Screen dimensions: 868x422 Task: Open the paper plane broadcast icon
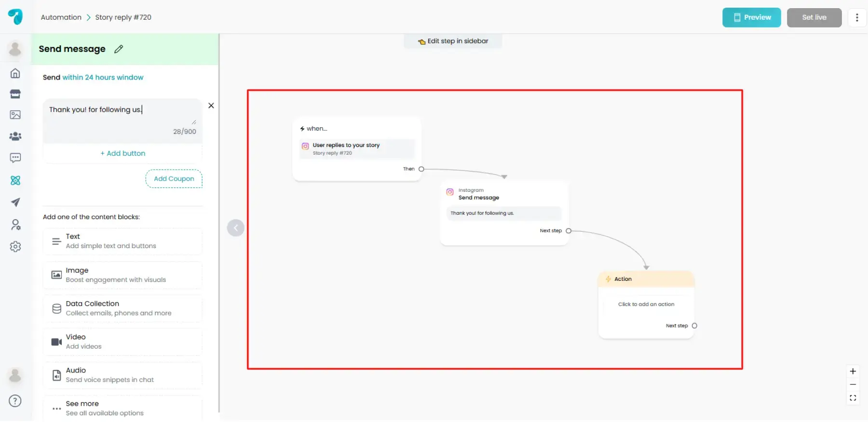15,202
